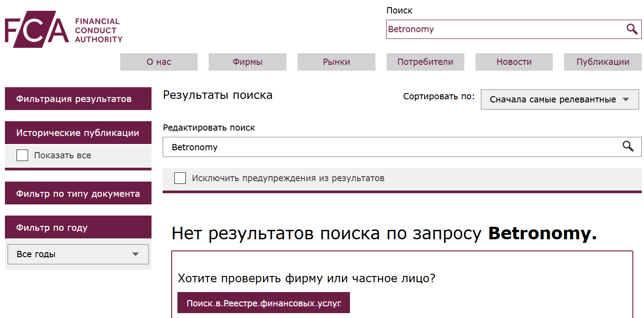Expand the Фильтр по типу документа section

click(78, 193)
